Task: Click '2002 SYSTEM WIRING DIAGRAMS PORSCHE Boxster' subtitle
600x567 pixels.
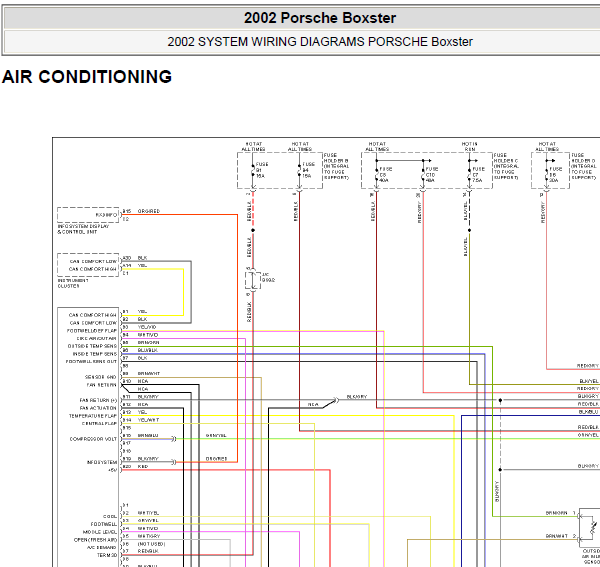Action: tap(320, 41)
